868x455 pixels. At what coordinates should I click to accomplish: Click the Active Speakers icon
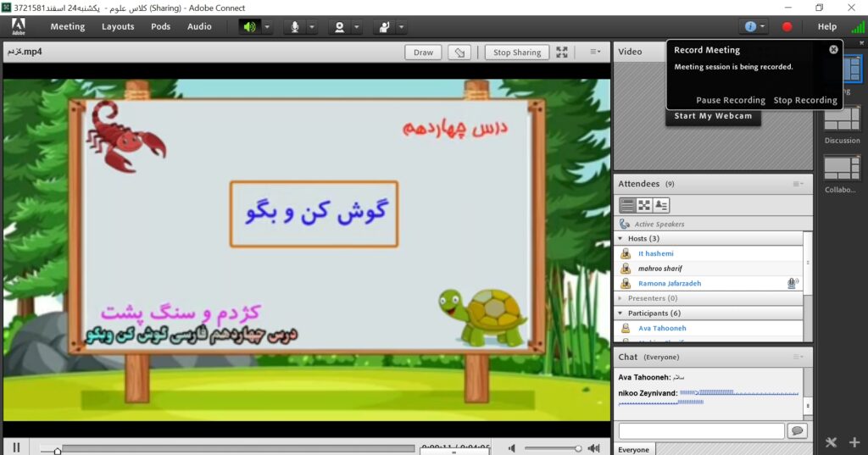click(625, 225)
